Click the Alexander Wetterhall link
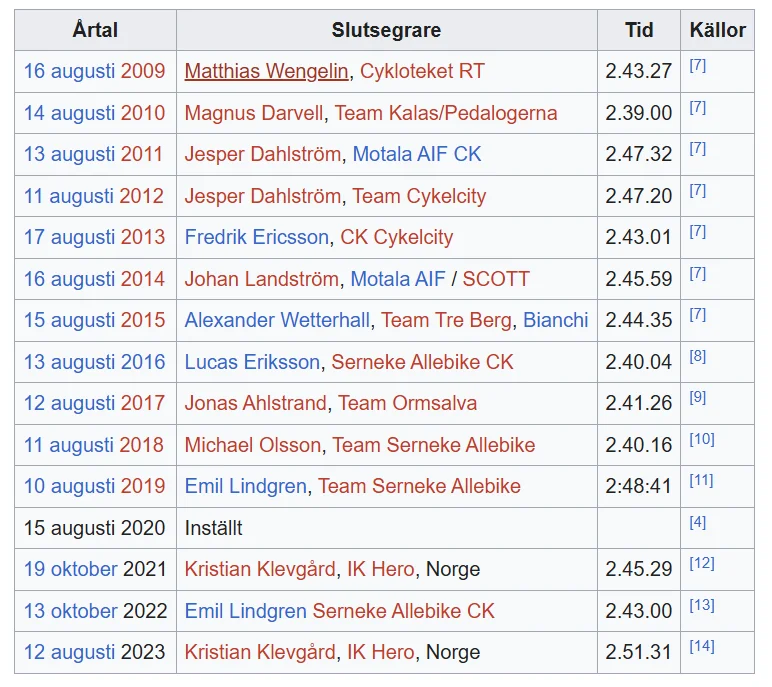Image resolution: width=772 pixels, height=687 pixels. [277, 320]
